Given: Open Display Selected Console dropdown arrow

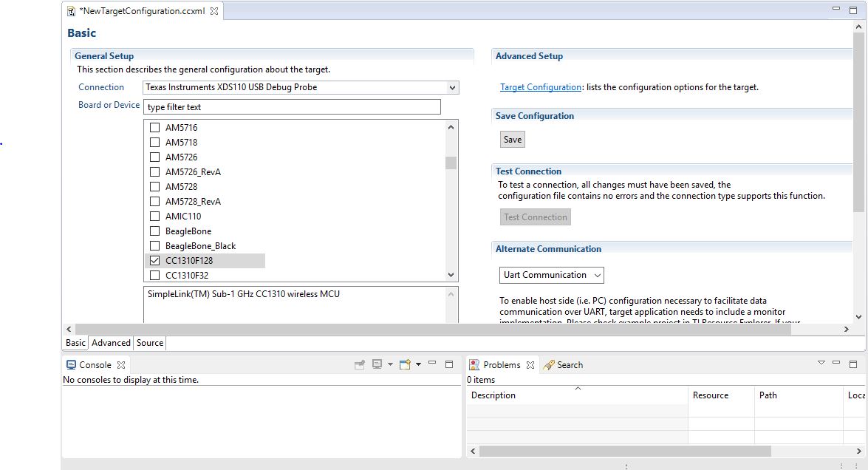Looking at the screenshot, I should (390, 364).
